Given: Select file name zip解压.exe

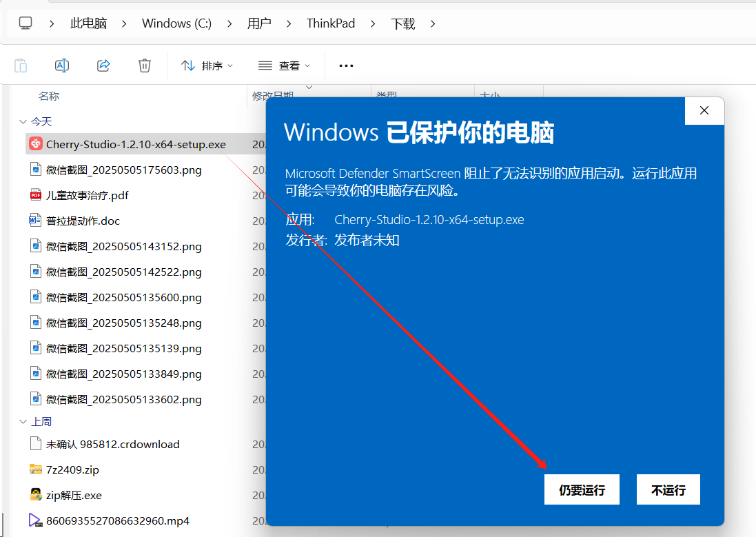Looking at the screenshot, I should click(74, 495).
